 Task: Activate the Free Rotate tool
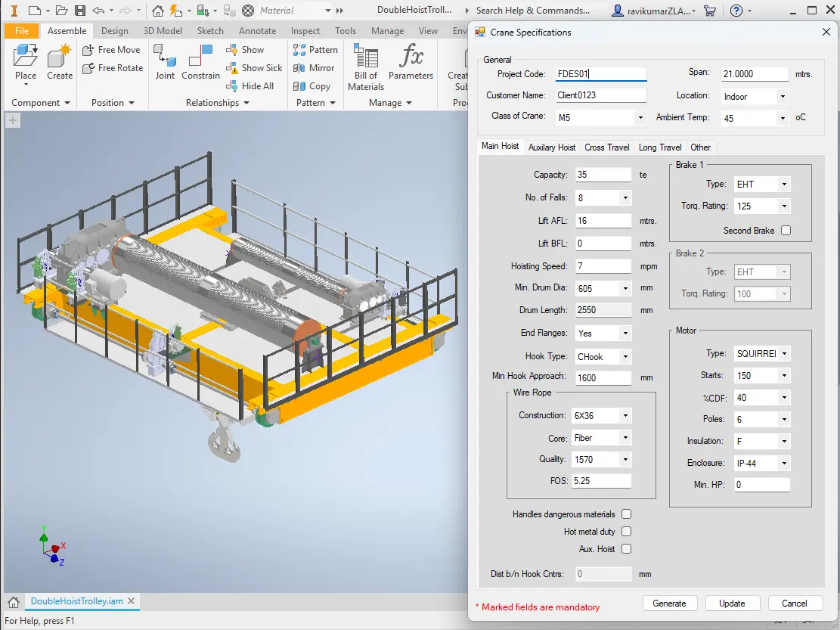pyautogui.click(x=112, y=68)
